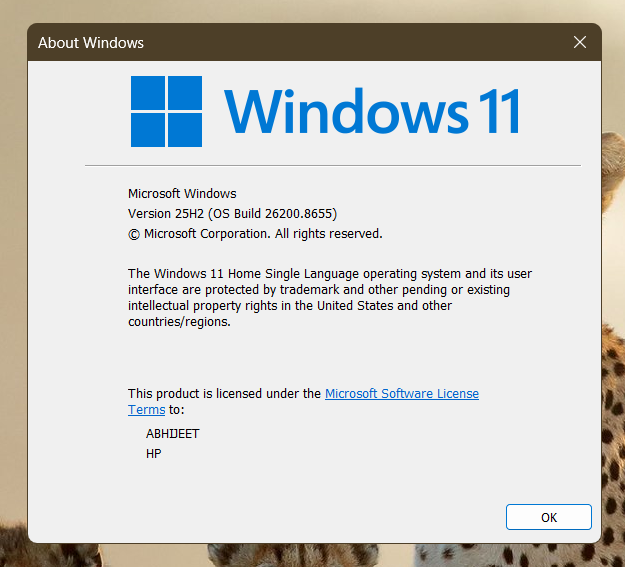Click the 'About Windows' title text
This screenshot has height=567, width=625.
[91, 43]
